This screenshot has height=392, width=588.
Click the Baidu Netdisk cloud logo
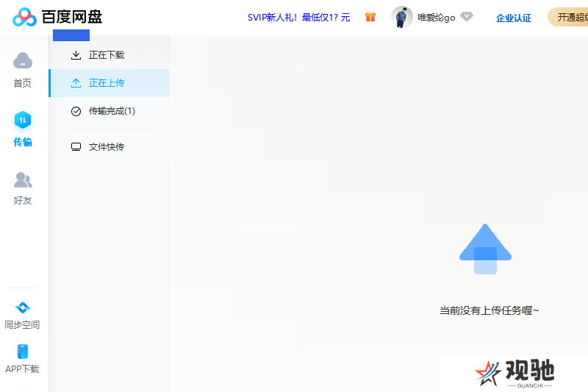coord(24,17)
